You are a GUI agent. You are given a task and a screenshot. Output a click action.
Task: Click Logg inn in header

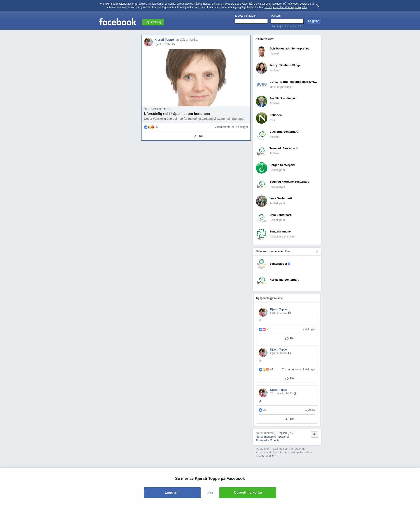pos(314,21)
